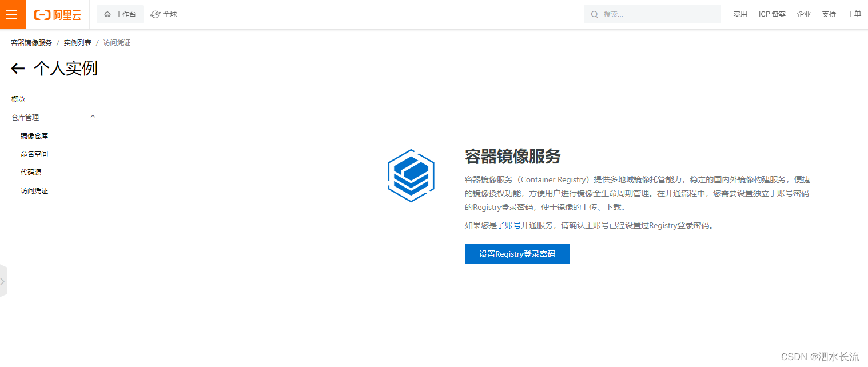868x367 pixels.
Task: Collapse 仓库管理 with its chevron
Action: click(x=93, y=117)
